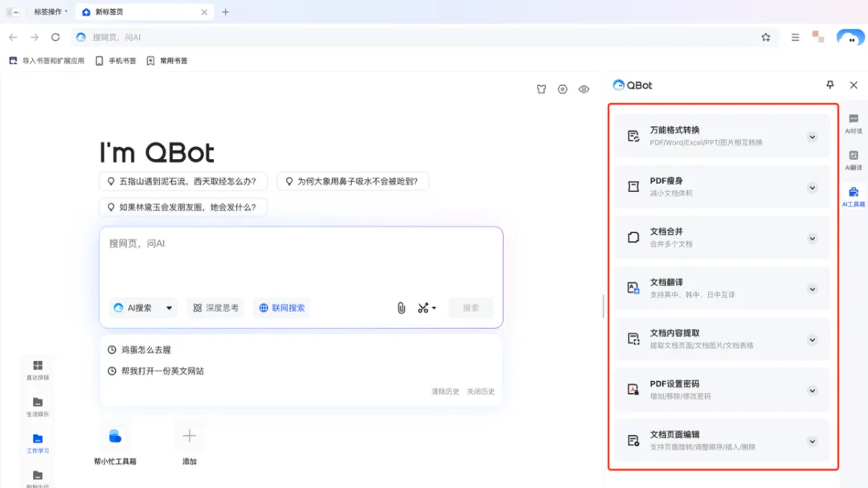Select suggestion 为何大象用鼻子吸水不会被呛到?
The image size is (868, 488).
353,181
